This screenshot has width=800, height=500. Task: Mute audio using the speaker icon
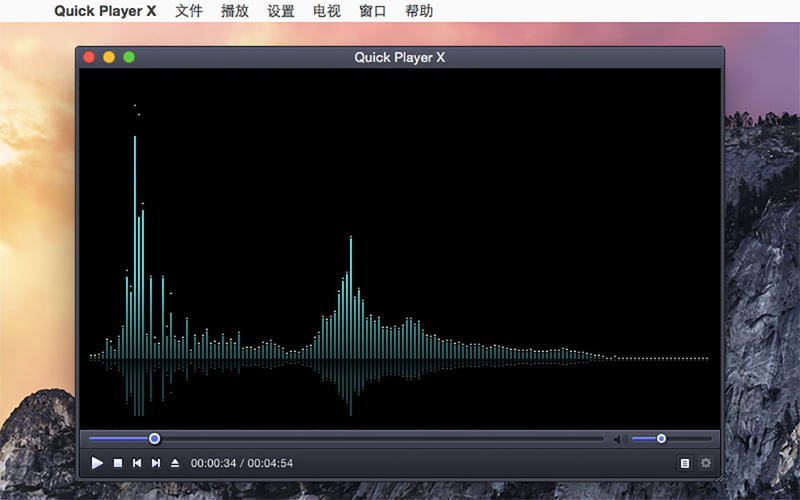(620, 439)
